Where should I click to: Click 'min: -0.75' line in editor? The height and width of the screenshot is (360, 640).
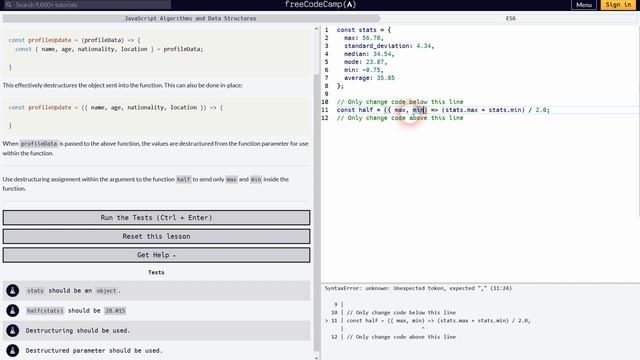tap(364, 70)
